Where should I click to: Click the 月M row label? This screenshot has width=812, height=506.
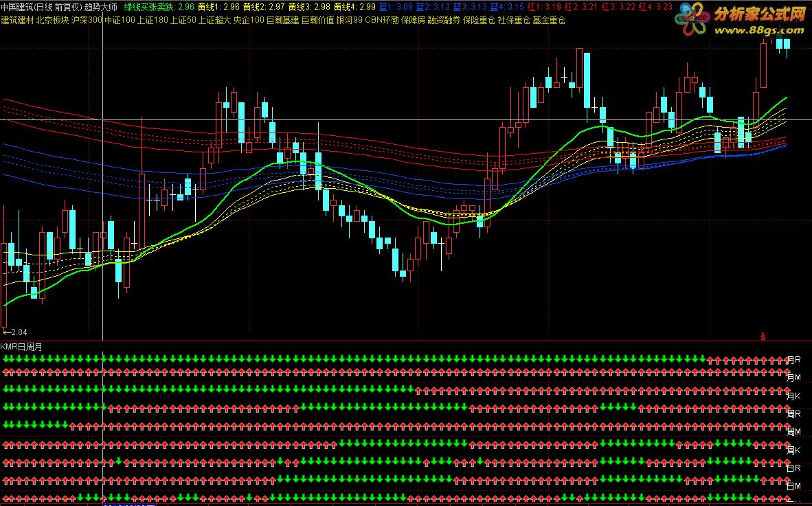click(x=794, y=378)
